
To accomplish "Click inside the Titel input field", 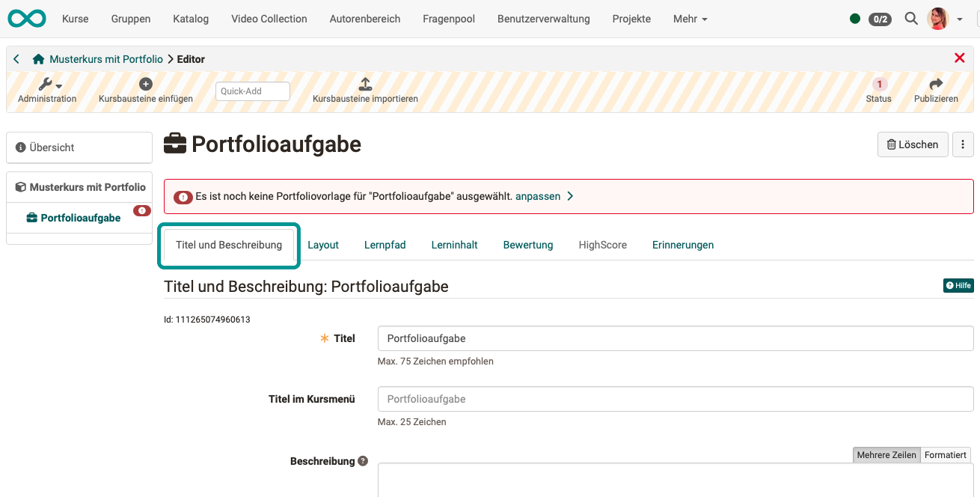I will pyautogui.click(x=673, y=338).
